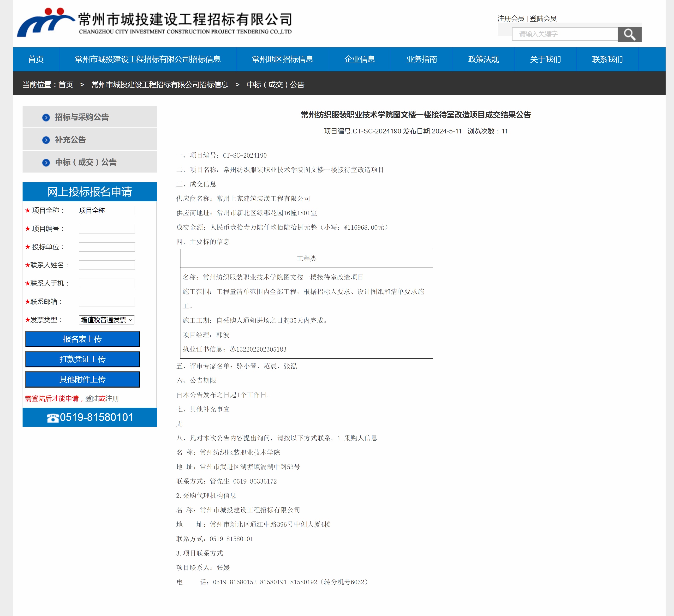This screenshot has width=674, height=616.
Task: Click the keyword search input field
Action: (564, 34)
